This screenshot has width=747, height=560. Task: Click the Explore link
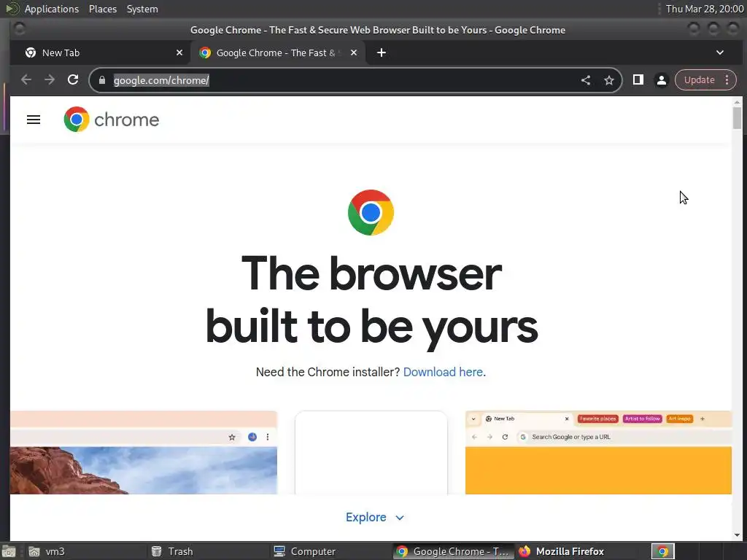click(x=366, y=517)
